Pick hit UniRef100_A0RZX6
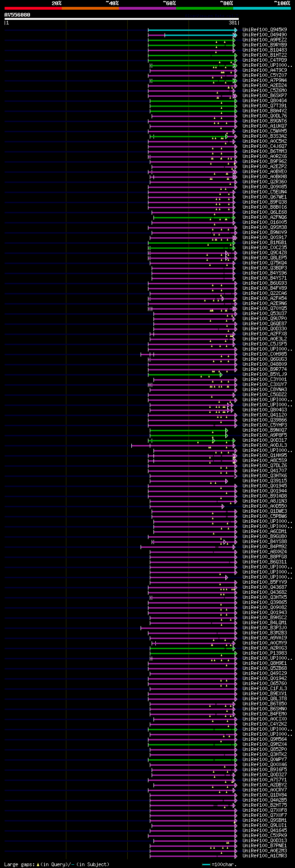This screenshot has width=295, height=868. pyautogui.click(x=265, y=156)
